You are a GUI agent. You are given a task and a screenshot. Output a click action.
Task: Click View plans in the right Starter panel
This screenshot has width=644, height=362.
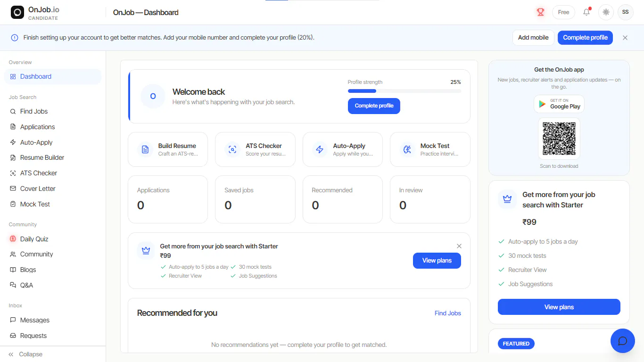pyautogui.click(x=559, y=307)
